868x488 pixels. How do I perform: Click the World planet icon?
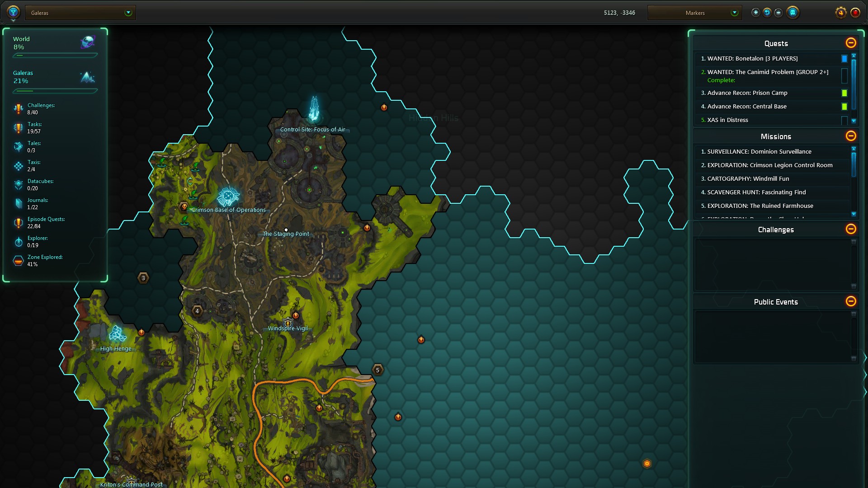point(88,42)
